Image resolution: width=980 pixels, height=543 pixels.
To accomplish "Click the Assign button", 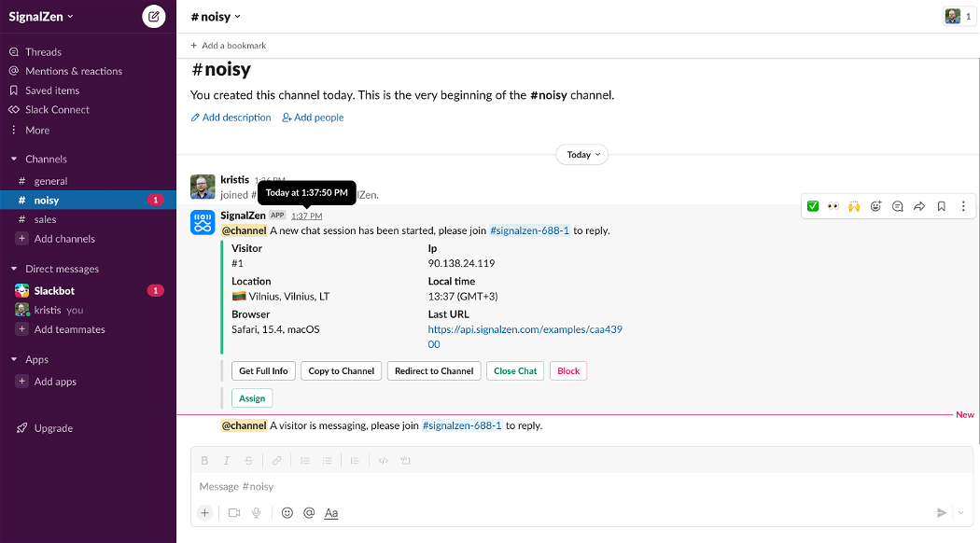I will click(x=252, y=398).
